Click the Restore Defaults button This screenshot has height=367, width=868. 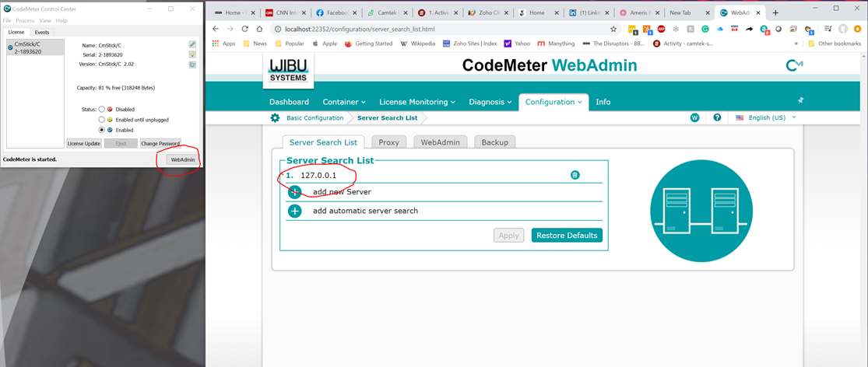coord(567,235)
